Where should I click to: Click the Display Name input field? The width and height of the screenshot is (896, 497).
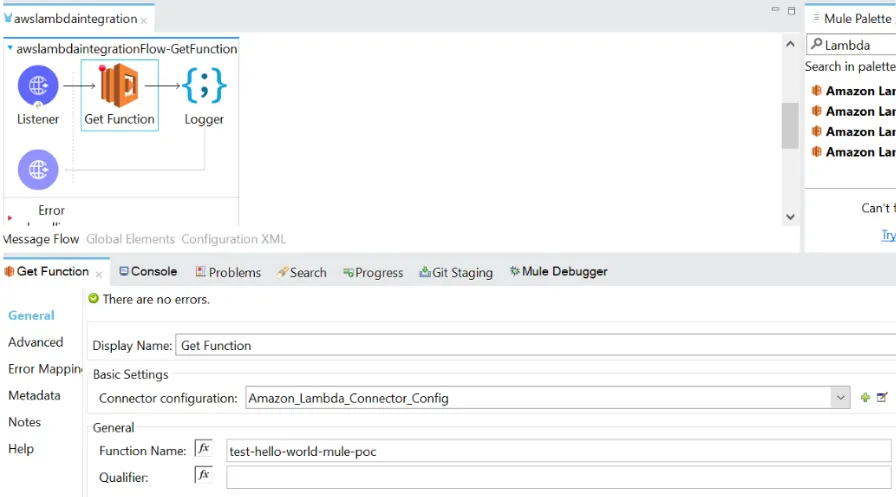535,345
